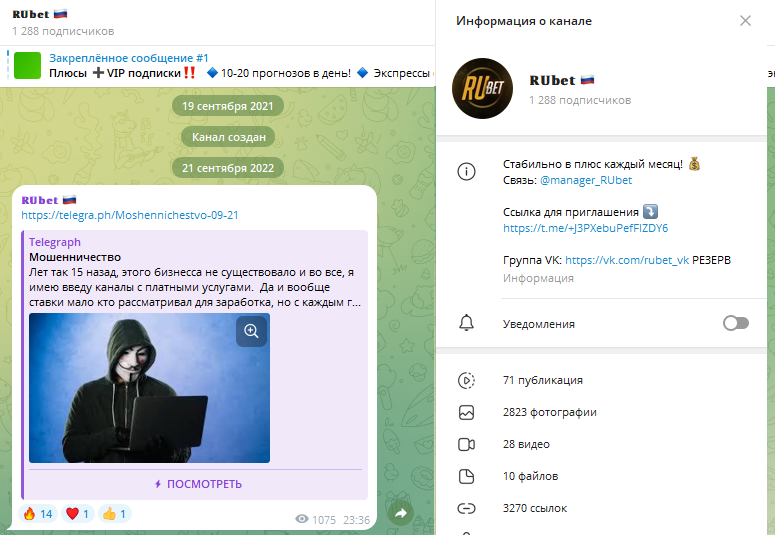The height and width of the screenshot is (535, 775).
Task: Click the info circle icon
Action: point(466,172)
